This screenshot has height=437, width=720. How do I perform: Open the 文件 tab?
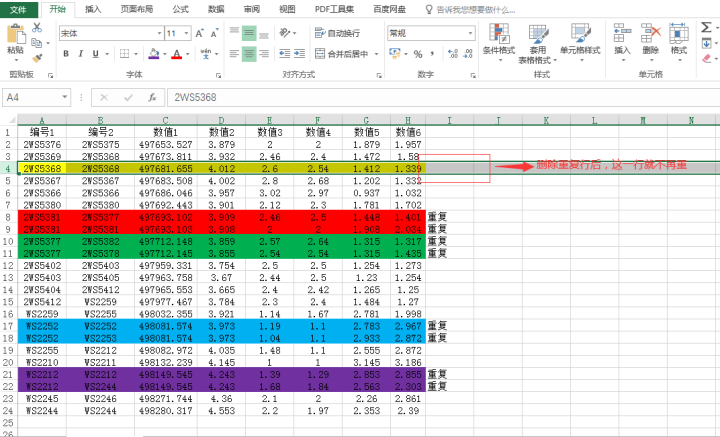click(18, 9)
